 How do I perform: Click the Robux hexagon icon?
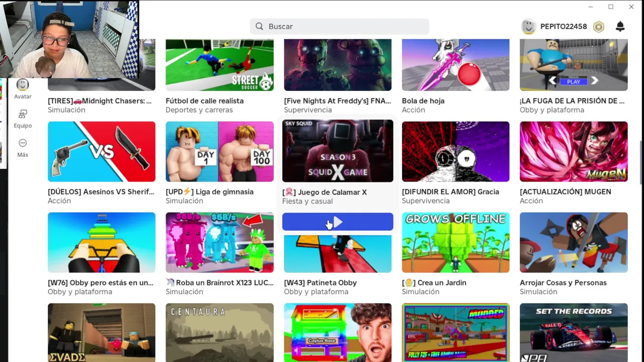point(599,27)
